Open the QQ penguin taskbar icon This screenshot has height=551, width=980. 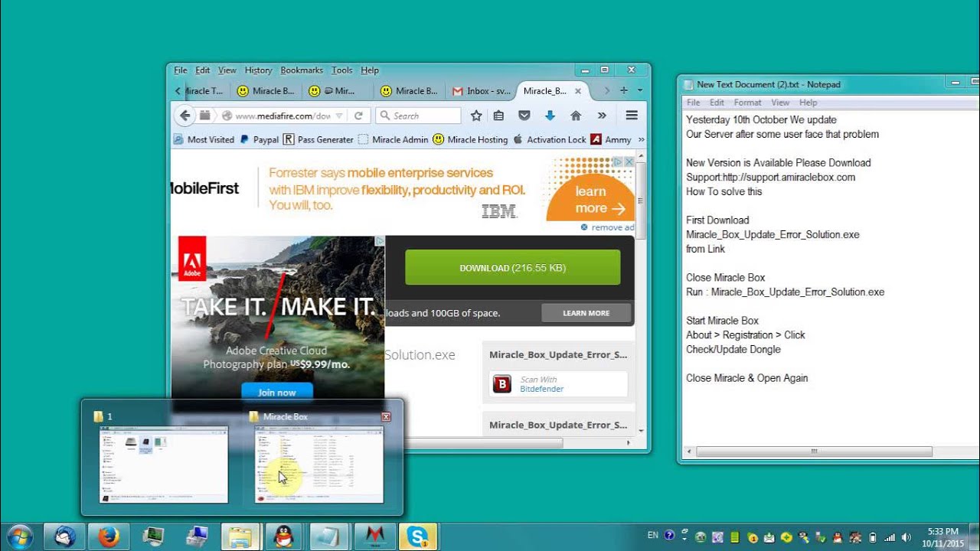click(x=284, y=537)
